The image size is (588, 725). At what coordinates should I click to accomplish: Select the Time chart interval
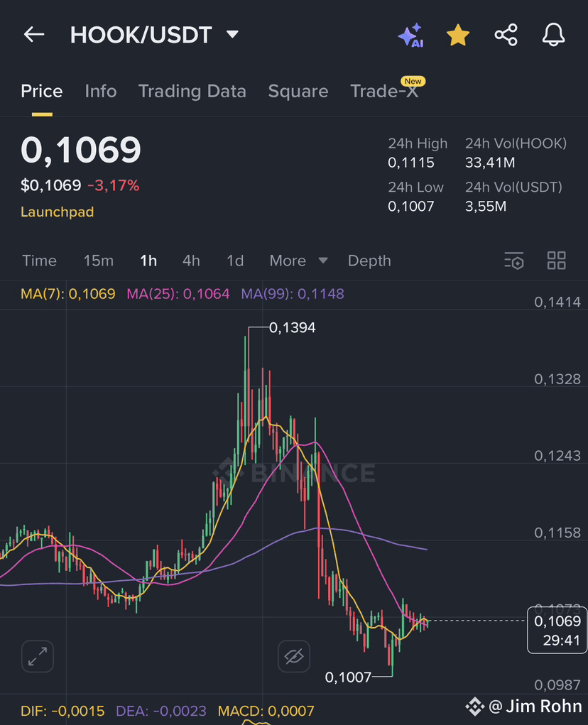coord(39,261)
